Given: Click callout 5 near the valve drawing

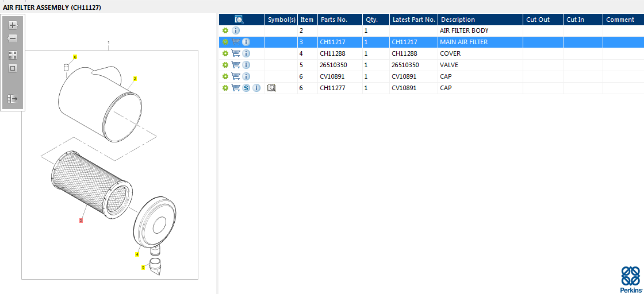Looking at the screenshot, I should [x=143, y=267].
